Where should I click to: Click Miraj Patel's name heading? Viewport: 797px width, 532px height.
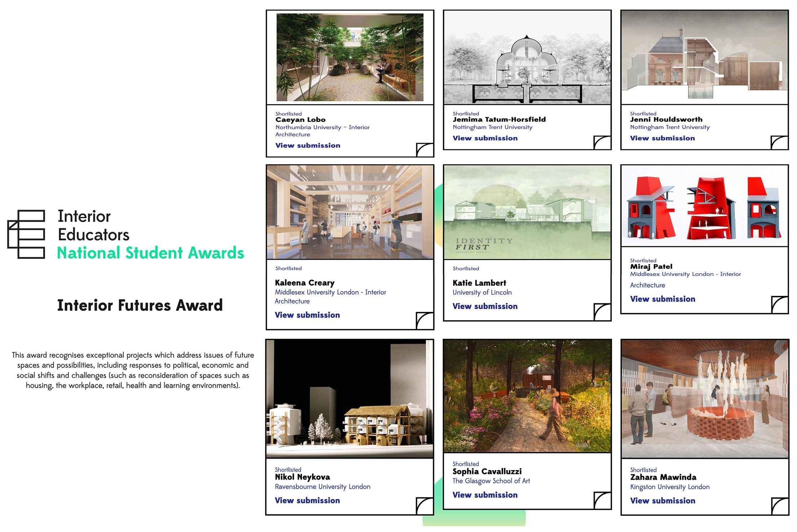coord(651,267)
